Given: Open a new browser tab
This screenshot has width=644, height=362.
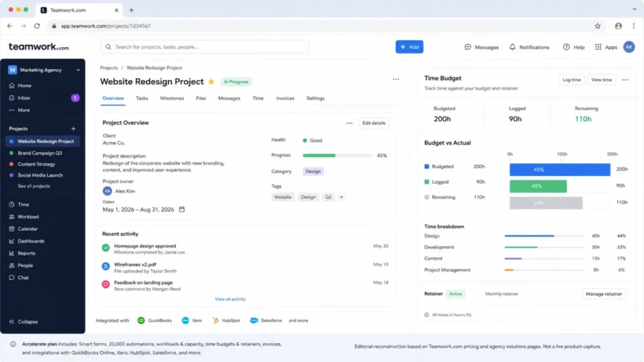Looking at the screenshot, I should click(x=131, y=10).
